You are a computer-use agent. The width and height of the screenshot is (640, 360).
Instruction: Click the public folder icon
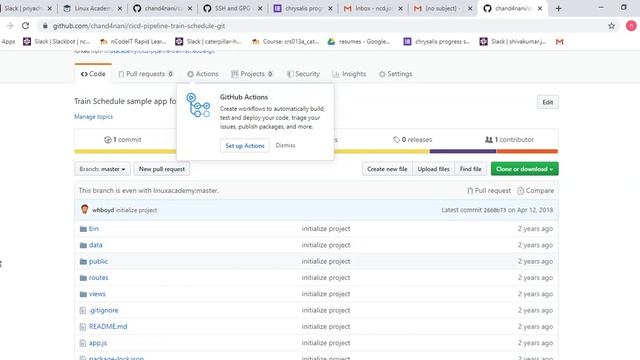coord(83,262)
